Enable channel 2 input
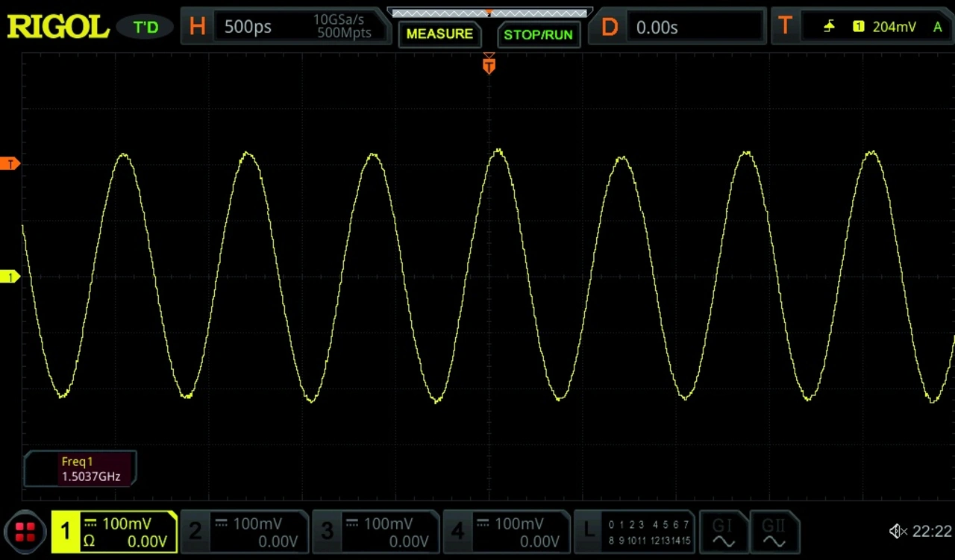The width and height of the screenshot is (955, 560). (245, 532)
